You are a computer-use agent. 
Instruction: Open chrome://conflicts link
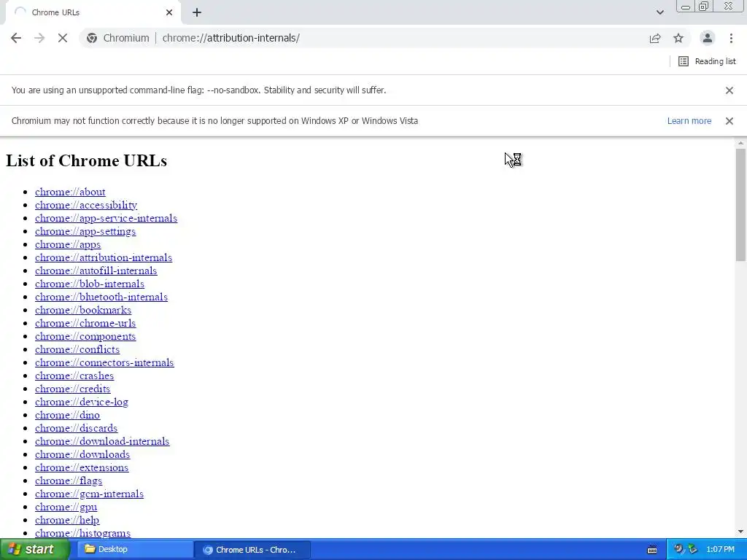[77, 349]
